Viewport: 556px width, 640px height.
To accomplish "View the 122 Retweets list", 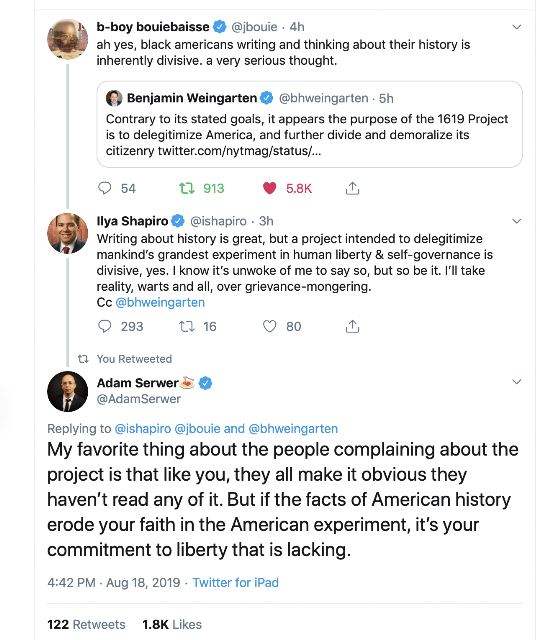I will [86, 624].
